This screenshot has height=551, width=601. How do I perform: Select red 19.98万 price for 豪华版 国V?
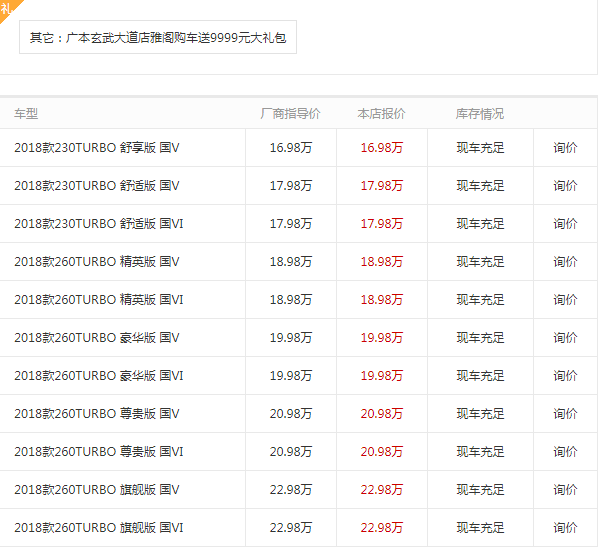pyautogui.click(x=382, y=338)
